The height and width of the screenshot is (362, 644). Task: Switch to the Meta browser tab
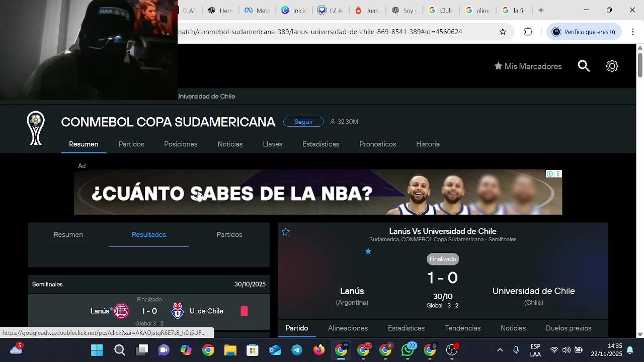click(257, 10)
